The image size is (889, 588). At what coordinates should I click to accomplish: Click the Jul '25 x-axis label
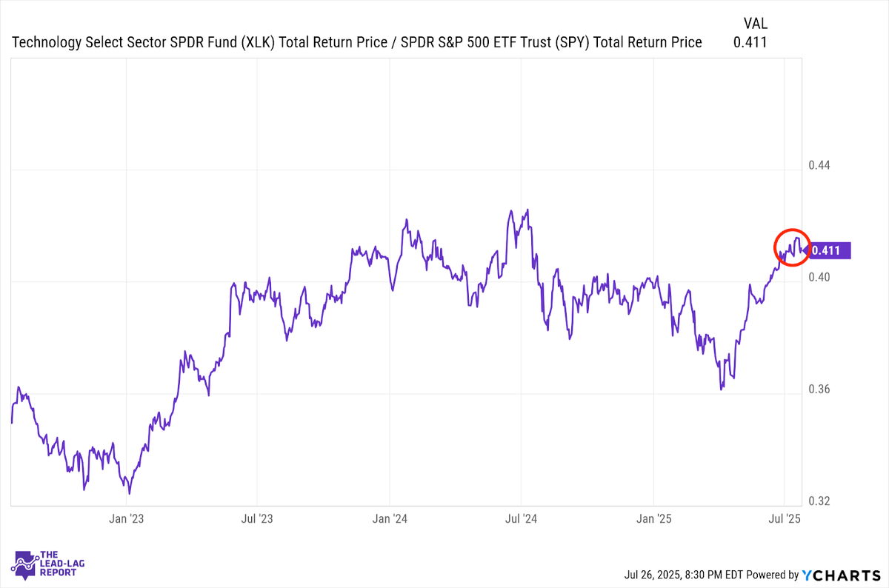tap(784, 518)
